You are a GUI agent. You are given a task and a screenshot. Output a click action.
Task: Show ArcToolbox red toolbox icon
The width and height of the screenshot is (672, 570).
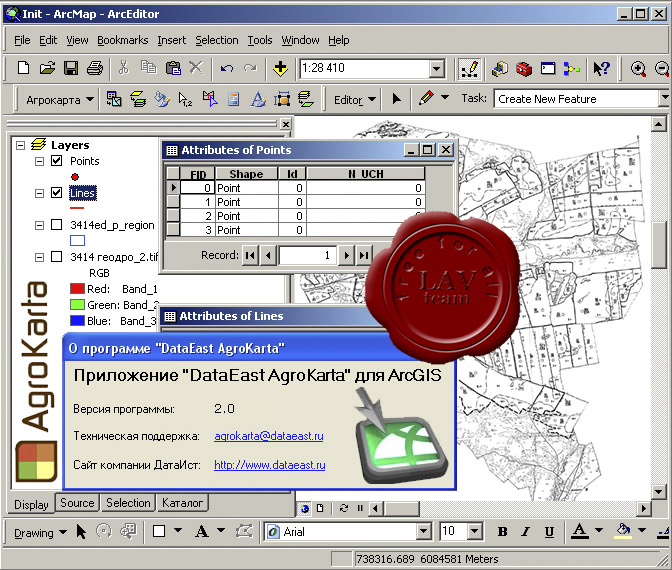coord(524,69)
